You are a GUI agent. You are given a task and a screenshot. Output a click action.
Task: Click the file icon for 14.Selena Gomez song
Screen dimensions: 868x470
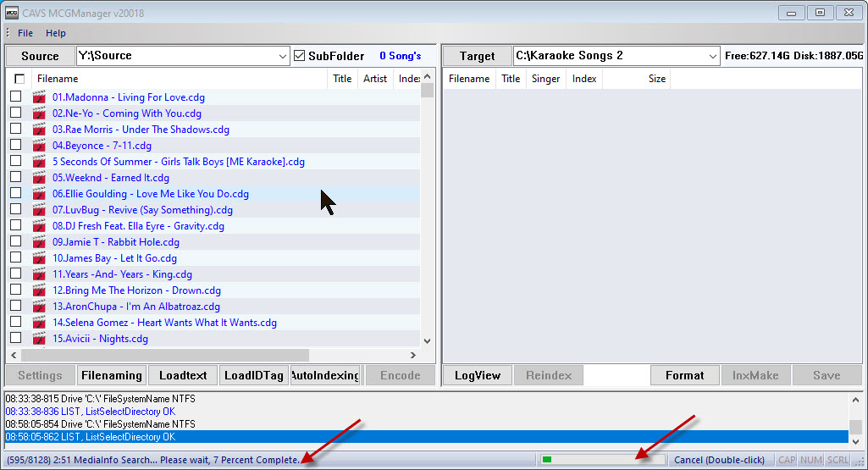pyautogui.click(x=39, y=322)
